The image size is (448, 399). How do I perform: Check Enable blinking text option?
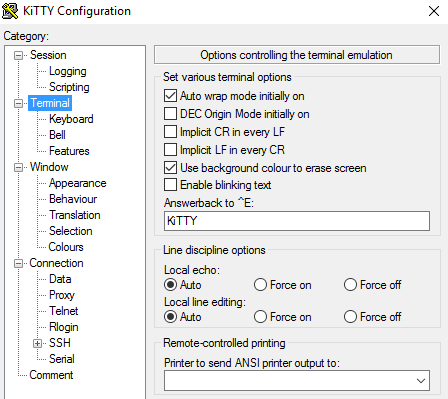(x=170, y=185)
